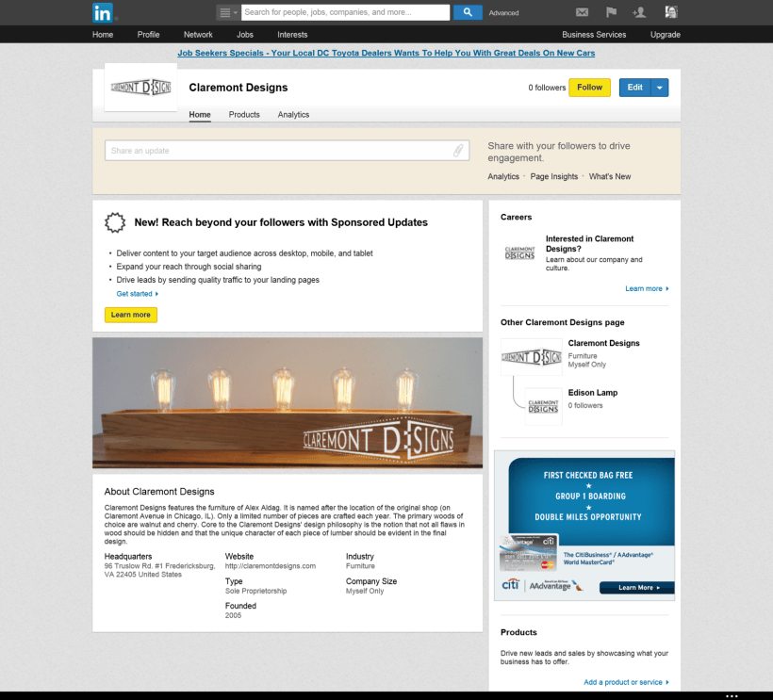Image resolution: width=773 pixels, height=700 pixels.
Task: Select the Claremont Designs logo thumbnail
Action: [531, 356]
